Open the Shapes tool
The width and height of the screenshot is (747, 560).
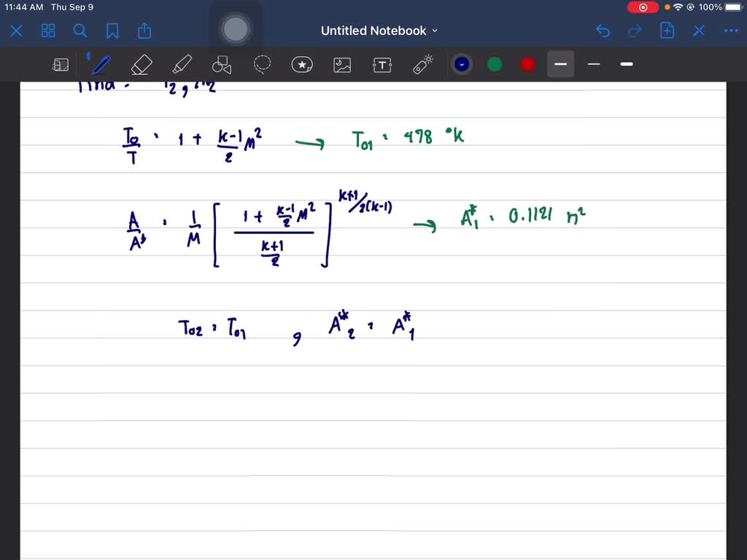[x=221, y=64]
